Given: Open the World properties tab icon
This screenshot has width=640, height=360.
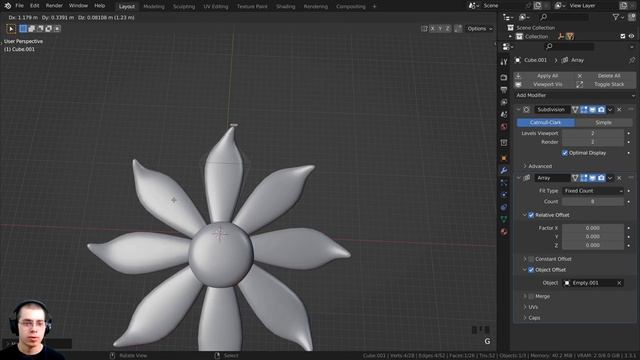Looking at the screenshot, I should [x=504, y=127].
